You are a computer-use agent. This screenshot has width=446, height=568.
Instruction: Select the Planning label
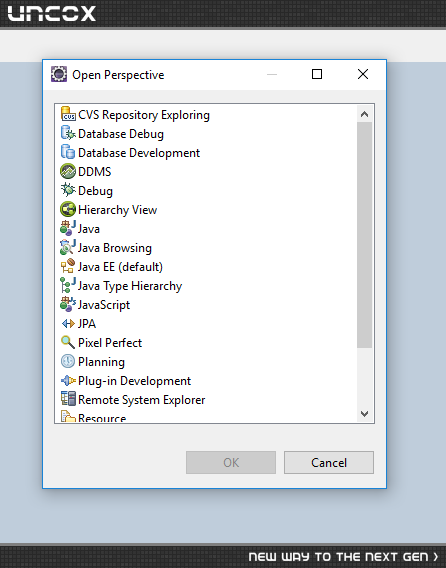101,362
